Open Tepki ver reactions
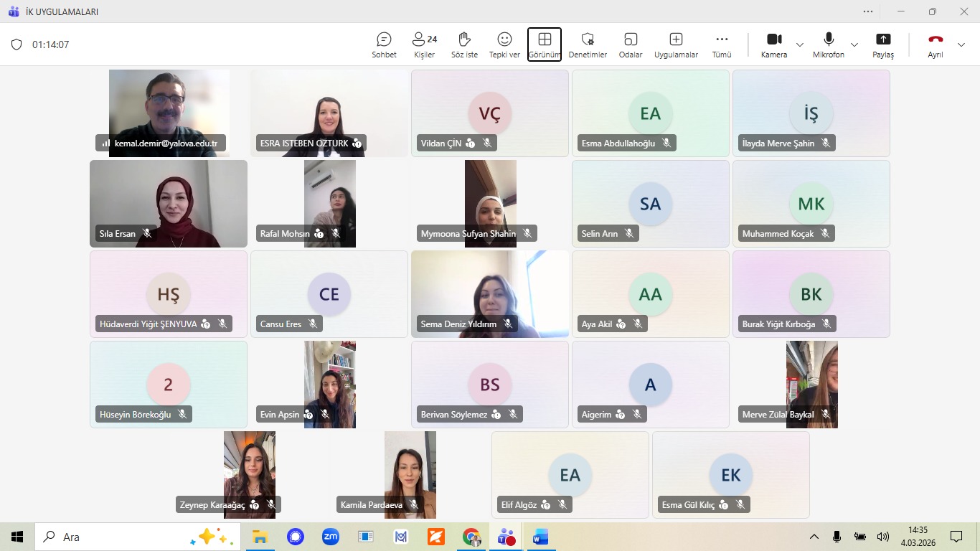 (504, 44)
